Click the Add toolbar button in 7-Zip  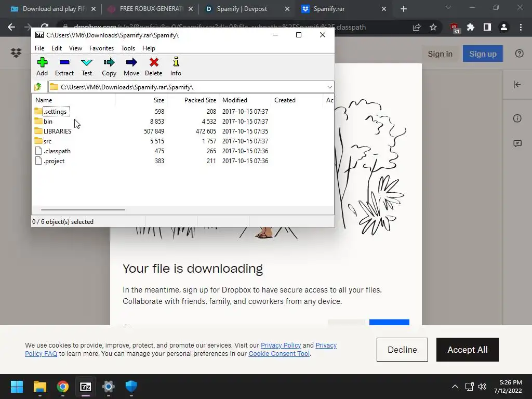coord(42,67)
